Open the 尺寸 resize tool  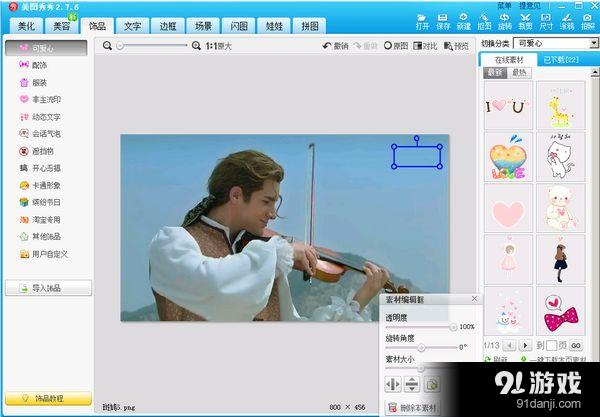pos(546,22)
